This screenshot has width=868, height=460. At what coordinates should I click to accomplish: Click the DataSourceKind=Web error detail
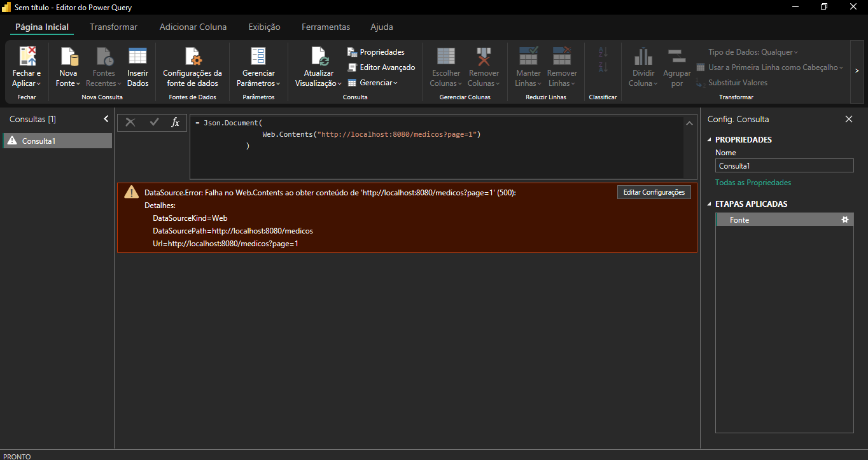click(190, 218)
